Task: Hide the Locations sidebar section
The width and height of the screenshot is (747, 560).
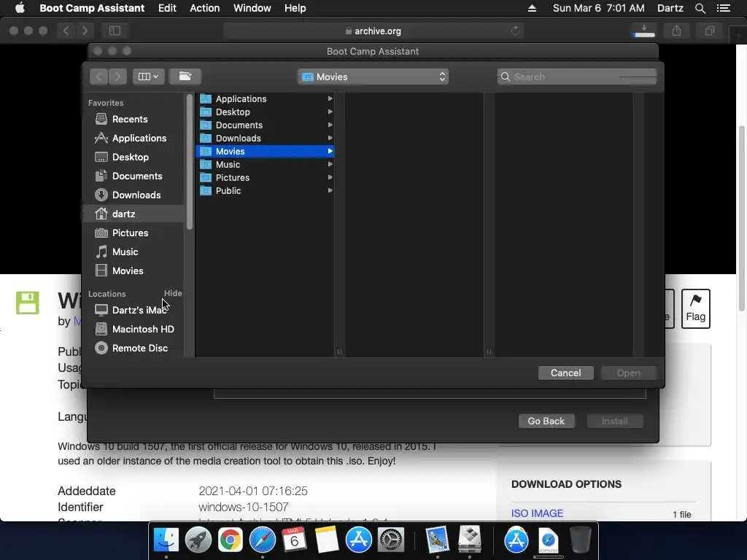Action: click(x=173, y=293)
